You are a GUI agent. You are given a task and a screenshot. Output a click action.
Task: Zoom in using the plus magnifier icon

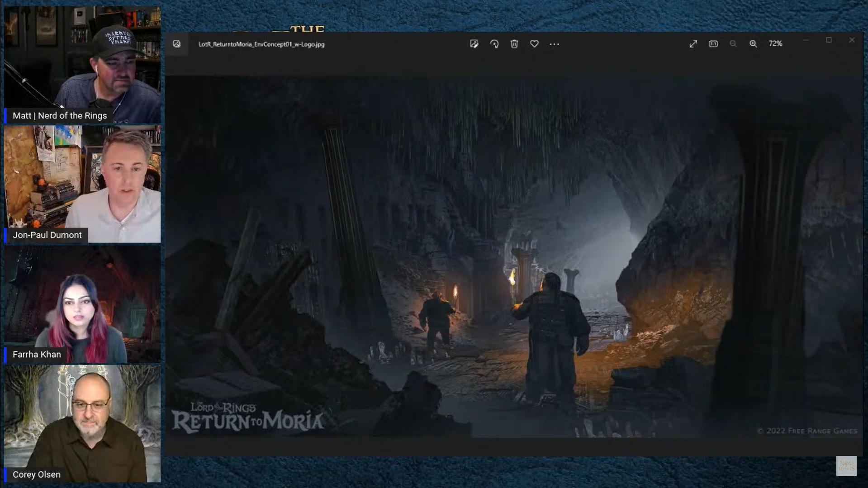coord(753,44)
